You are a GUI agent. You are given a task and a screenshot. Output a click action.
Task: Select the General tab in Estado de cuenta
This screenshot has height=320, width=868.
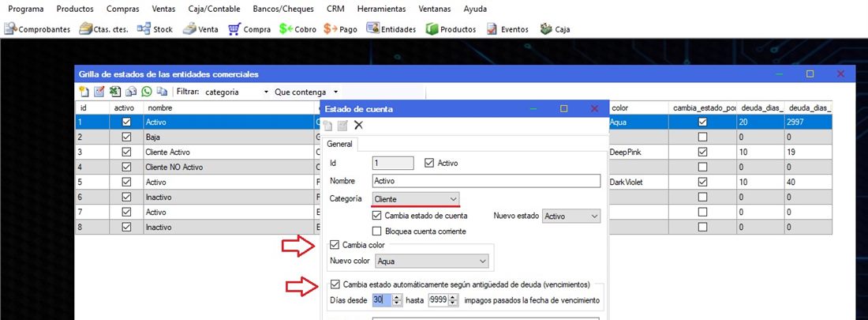coord(340,144)
